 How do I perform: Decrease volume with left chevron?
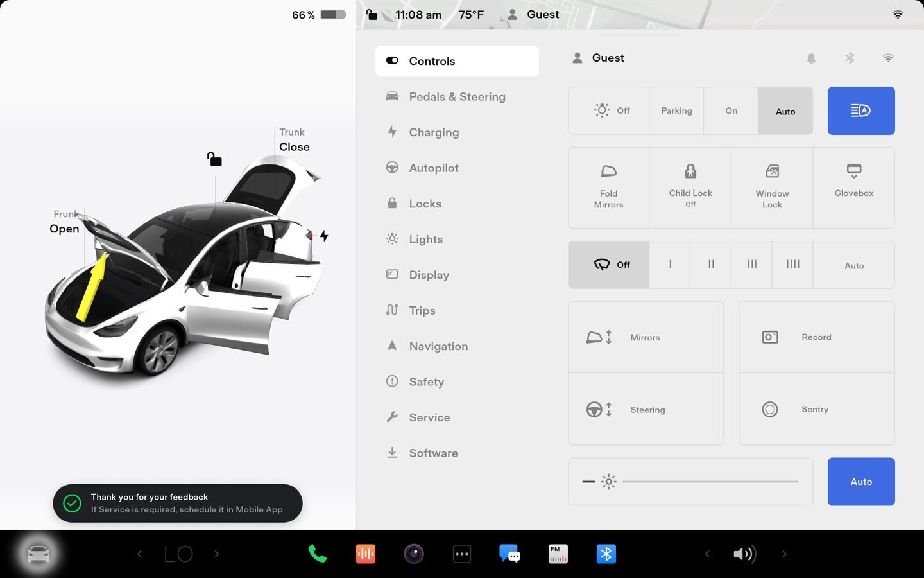(707, 554)
